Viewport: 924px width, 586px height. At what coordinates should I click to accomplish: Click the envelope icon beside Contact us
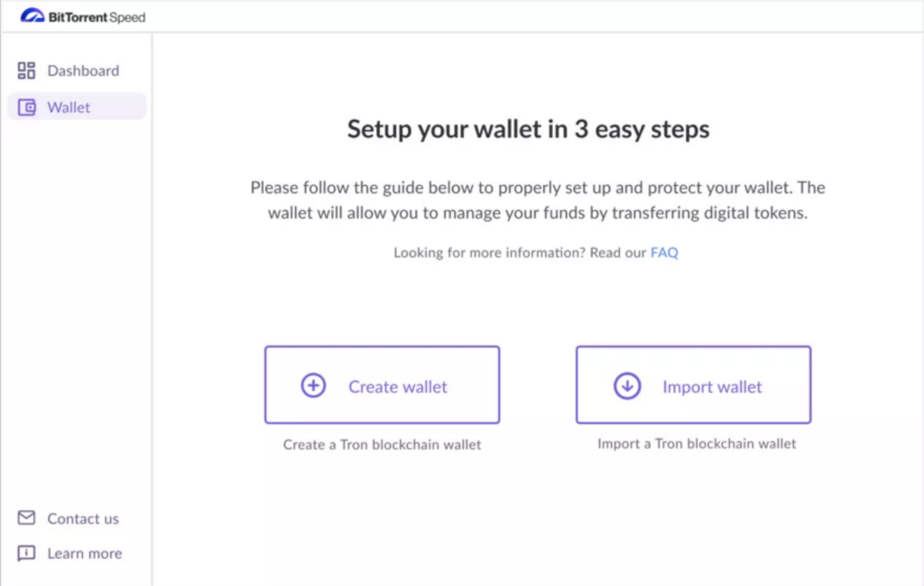click(26, 517)
